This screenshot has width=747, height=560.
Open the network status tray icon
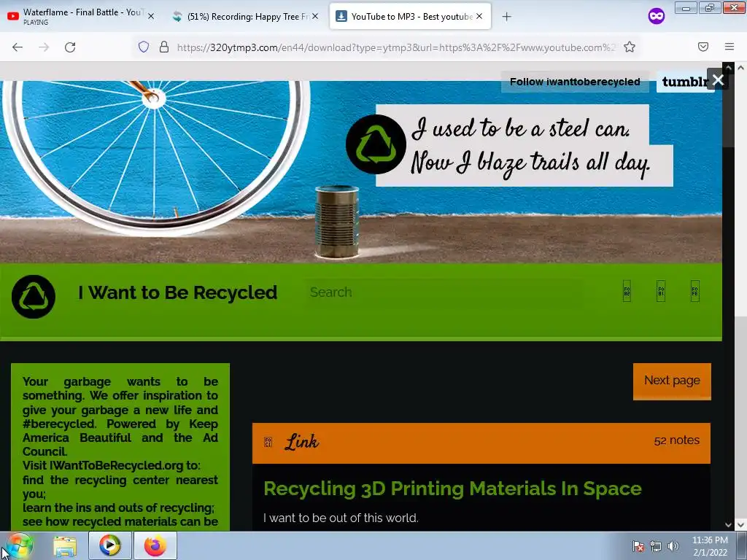(x=656, y=546)
